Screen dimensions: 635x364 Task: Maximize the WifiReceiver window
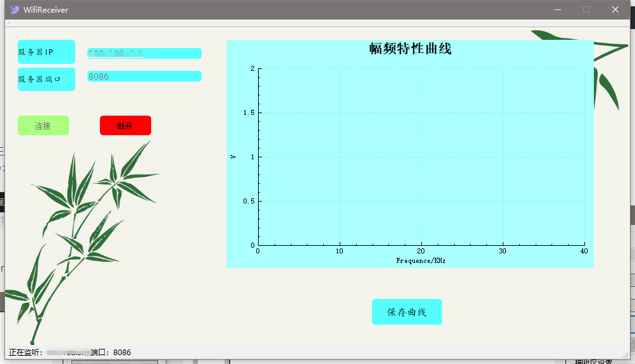586,9
